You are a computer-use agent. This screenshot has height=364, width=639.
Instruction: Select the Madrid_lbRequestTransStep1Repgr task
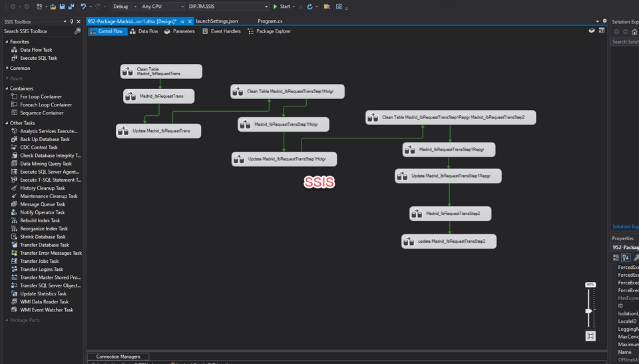449,150
